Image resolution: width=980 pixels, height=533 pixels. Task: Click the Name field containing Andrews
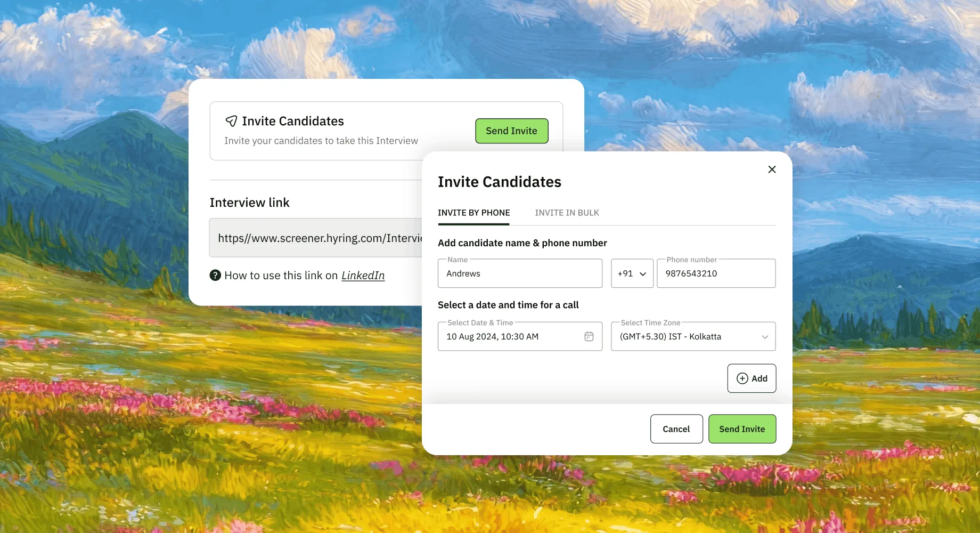click(520, 273)
